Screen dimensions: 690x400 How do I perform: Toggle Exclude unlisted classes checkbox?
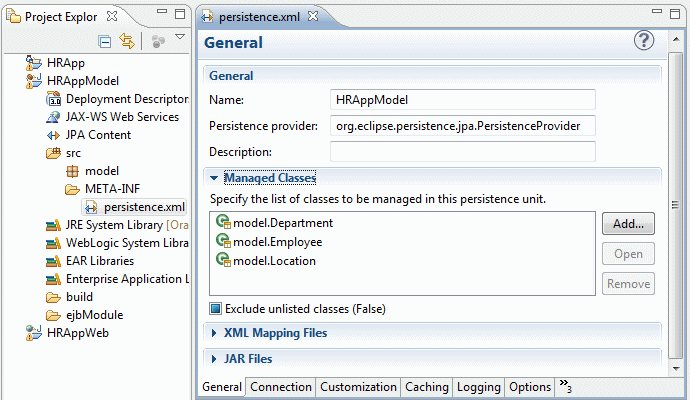(215, 308)
